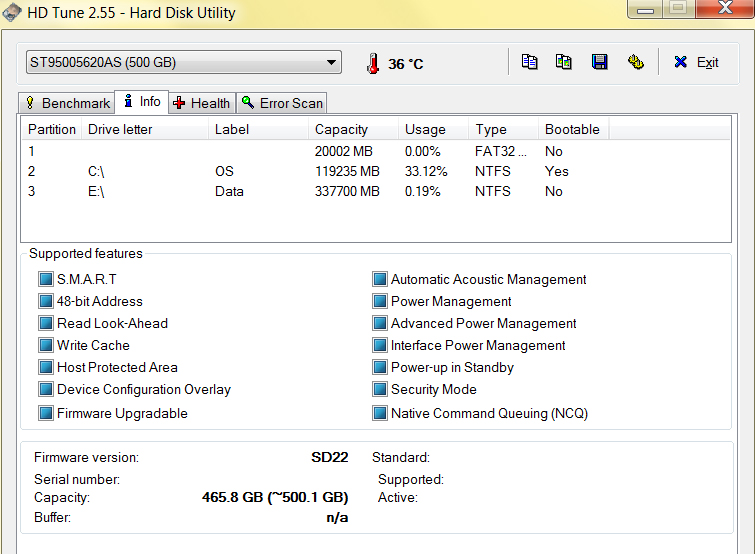Toggle the Device Configuration Overlay checkbox
Image resolution: width=755 pixels, height=554 pixels.
46,389
